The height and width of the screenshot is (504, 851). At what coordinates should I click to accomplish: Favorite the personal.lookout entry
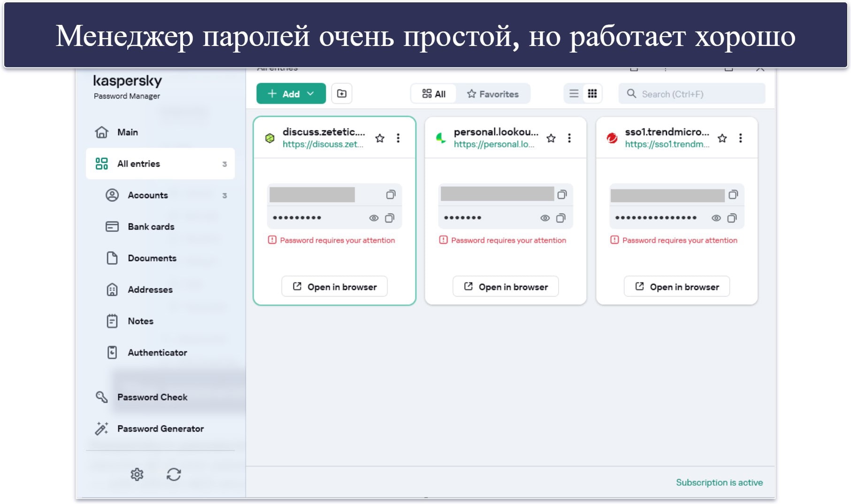(x=551, y=138)
